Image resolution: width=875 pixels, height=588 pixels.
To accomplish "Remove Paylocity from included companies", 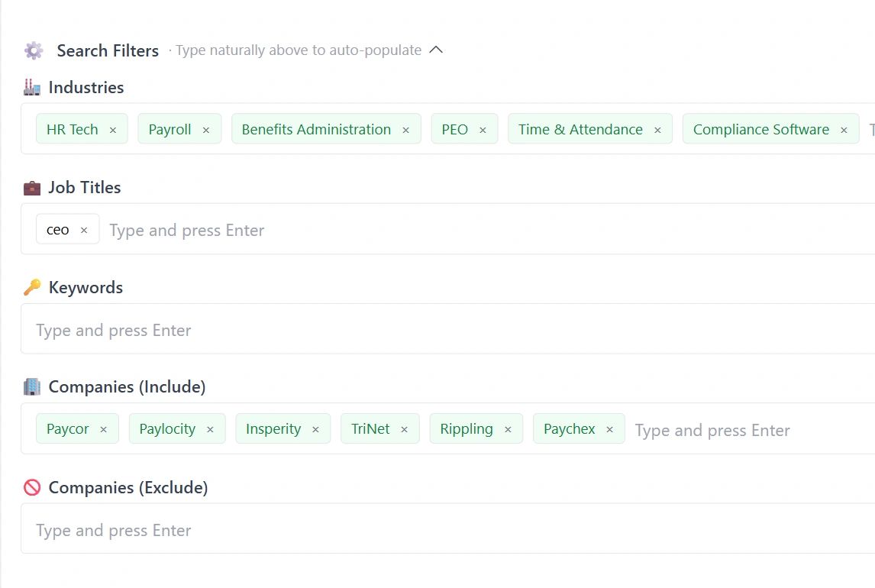I will [x=210, y=429].
